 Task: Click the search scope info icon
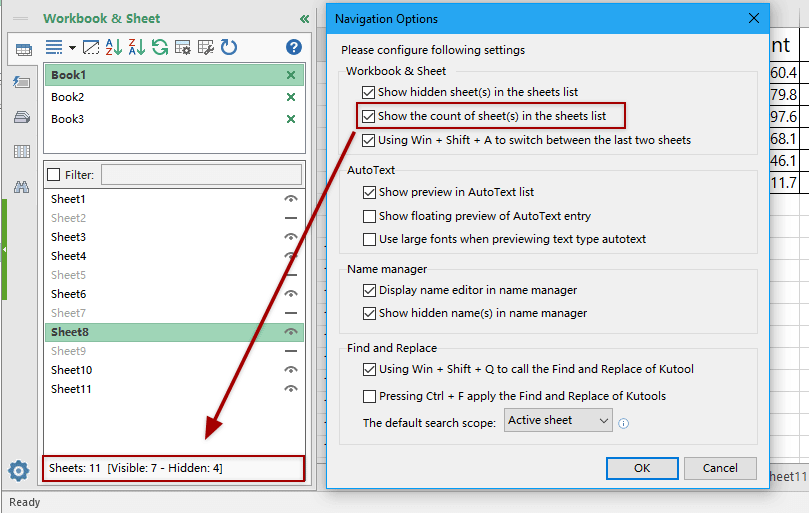624,424
